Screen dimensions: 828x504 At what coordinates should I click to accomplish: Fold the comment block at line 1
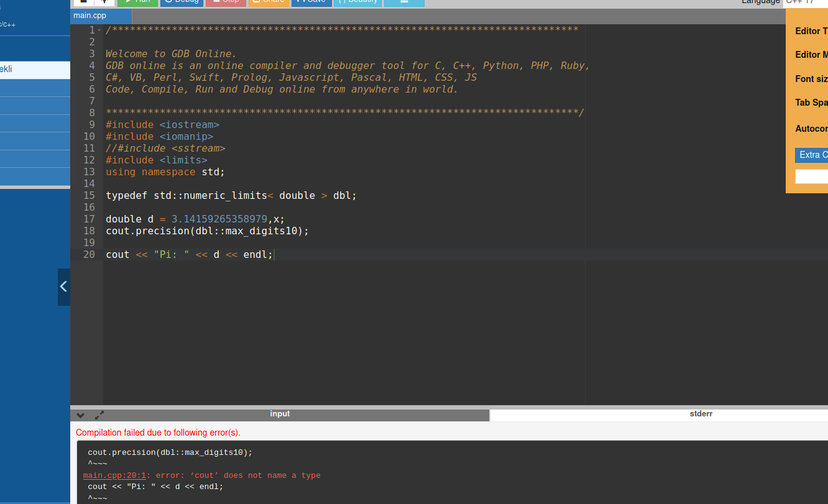[x=99, y=30]
